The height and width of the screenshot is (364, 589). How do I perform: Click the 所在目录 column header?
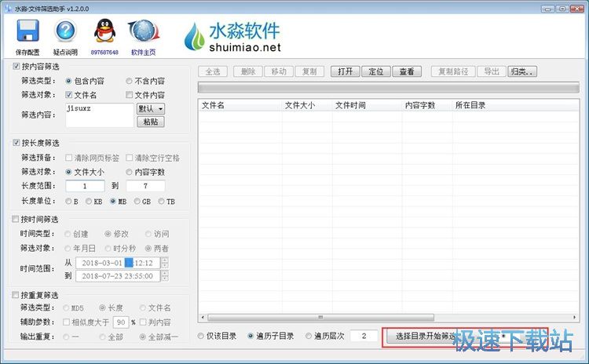(x=516, y=105)
